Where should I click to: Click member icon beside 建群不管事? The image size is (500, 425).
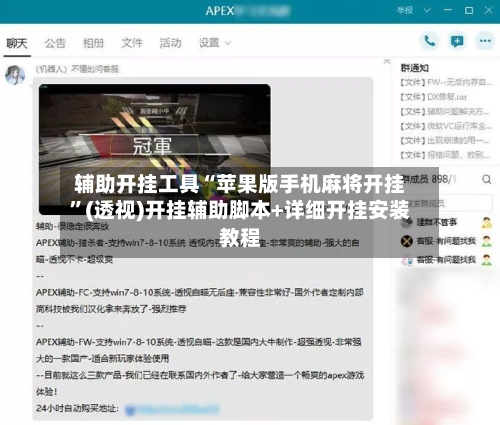point(487,223)
